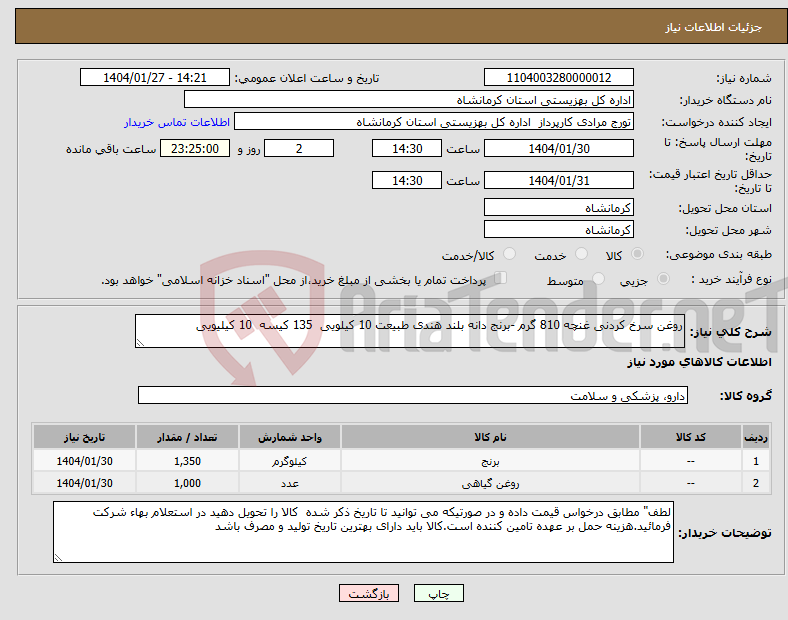788x620 pixels.
Task: Click the چاپ (print) button
Action: 438,593
